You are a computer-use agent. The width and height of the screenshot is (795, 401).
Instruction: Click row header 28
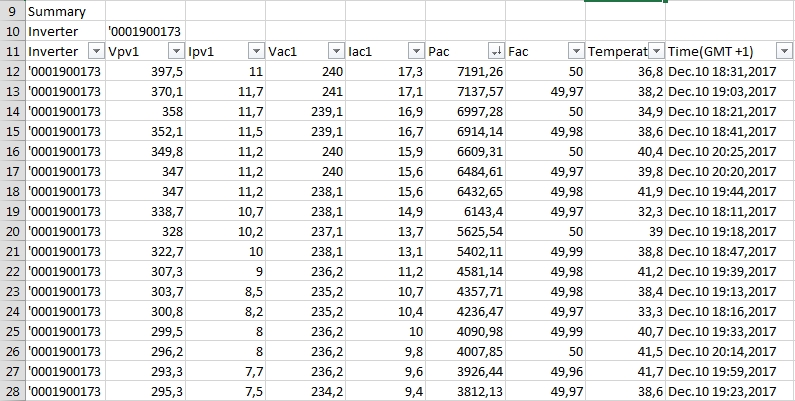point(12,390)
